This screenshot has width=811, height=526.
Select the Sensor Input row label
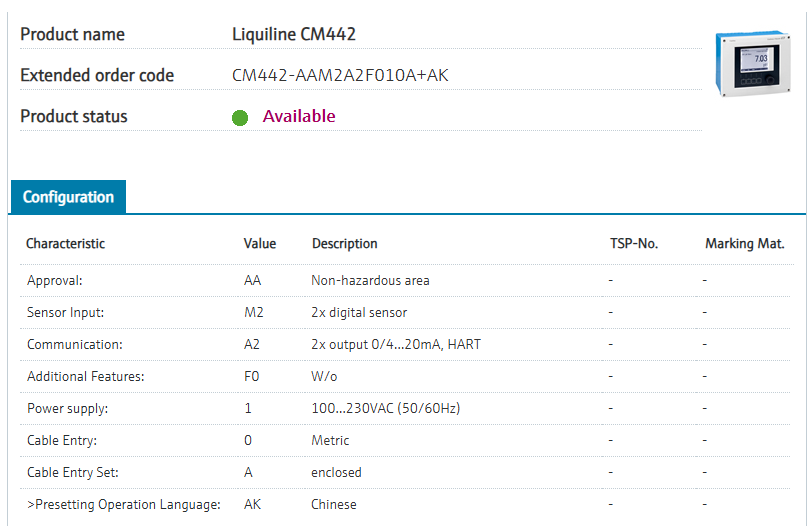coord(65,313)
